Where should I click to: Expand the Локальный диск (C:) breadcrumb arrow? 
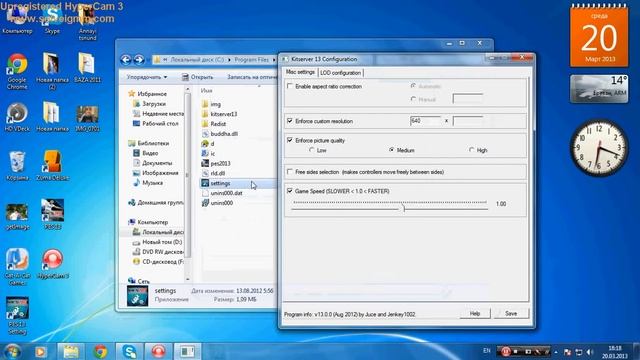229,60
